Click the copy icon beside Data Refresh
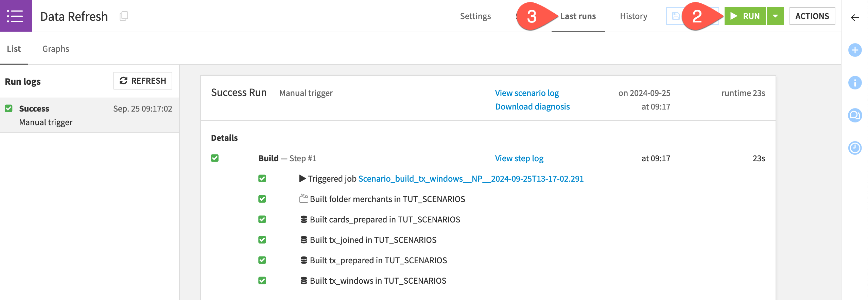Image resolution: width=868 pixels, height=300 pixels. point(124,16)
